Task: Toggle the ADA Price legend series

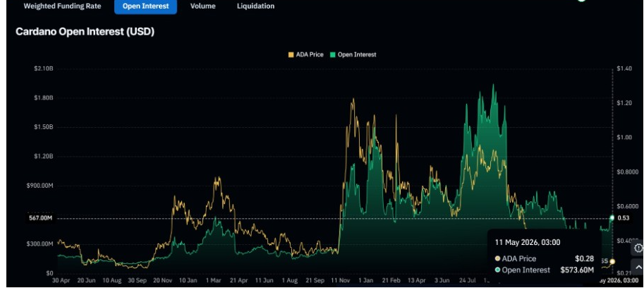Action: (306, 54)
